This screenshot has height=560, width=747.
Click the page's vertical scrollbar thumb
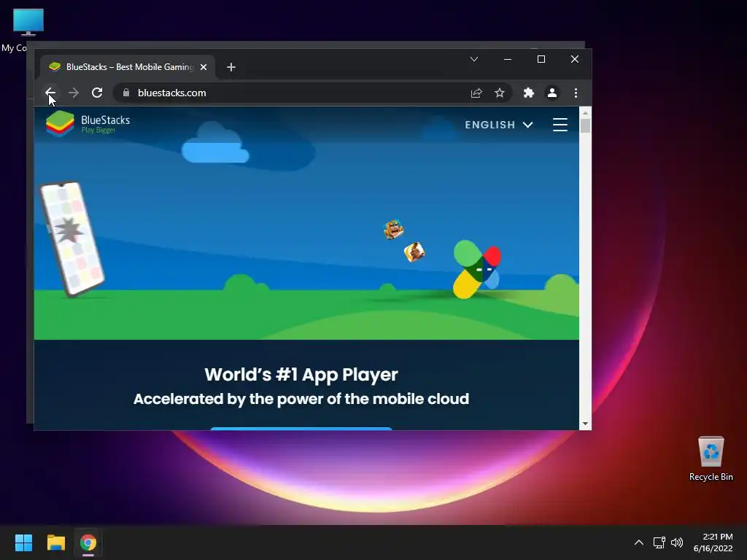[585, 125]
